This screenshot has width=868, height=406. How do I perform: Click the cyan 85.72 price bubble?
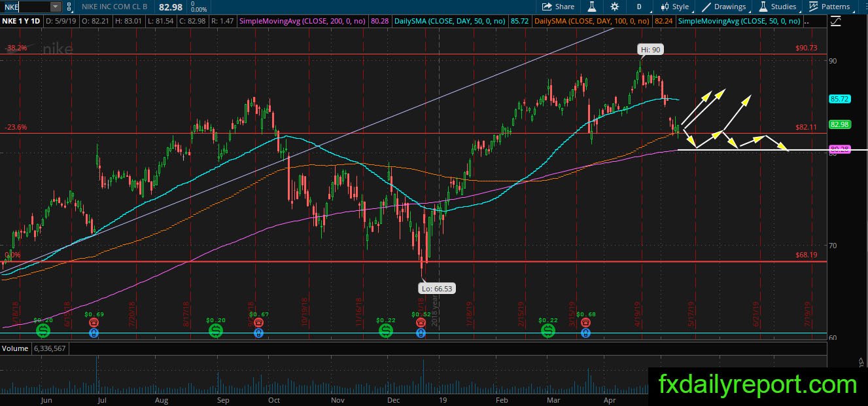(x=839, y=99)
